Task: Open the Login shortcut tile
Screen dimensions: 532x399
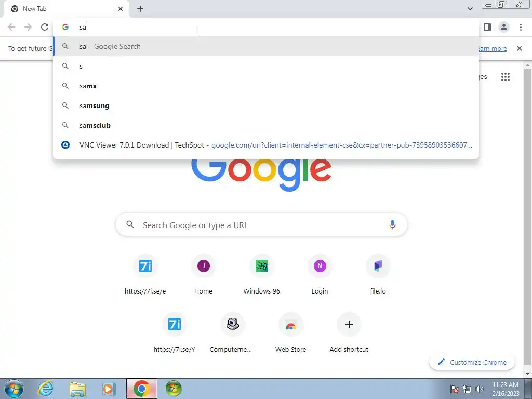Action: point(320,275)
